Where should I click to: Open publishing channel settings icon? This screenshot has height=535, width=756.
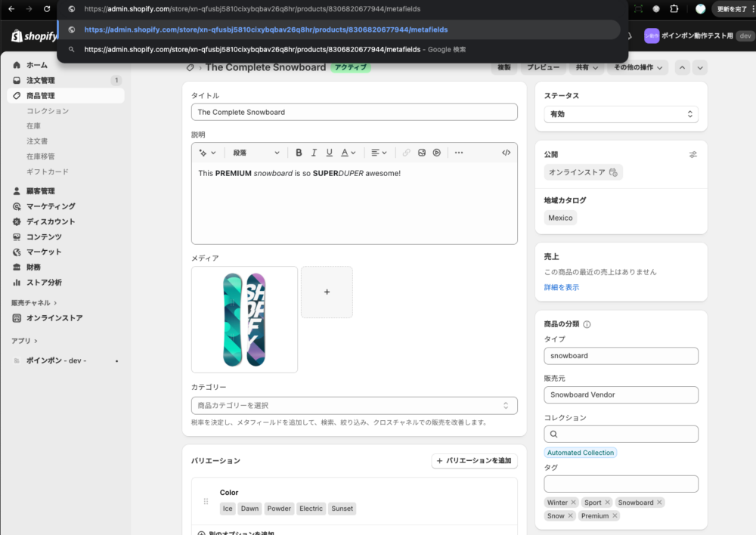pyautogui.click(x=693, y=154)
